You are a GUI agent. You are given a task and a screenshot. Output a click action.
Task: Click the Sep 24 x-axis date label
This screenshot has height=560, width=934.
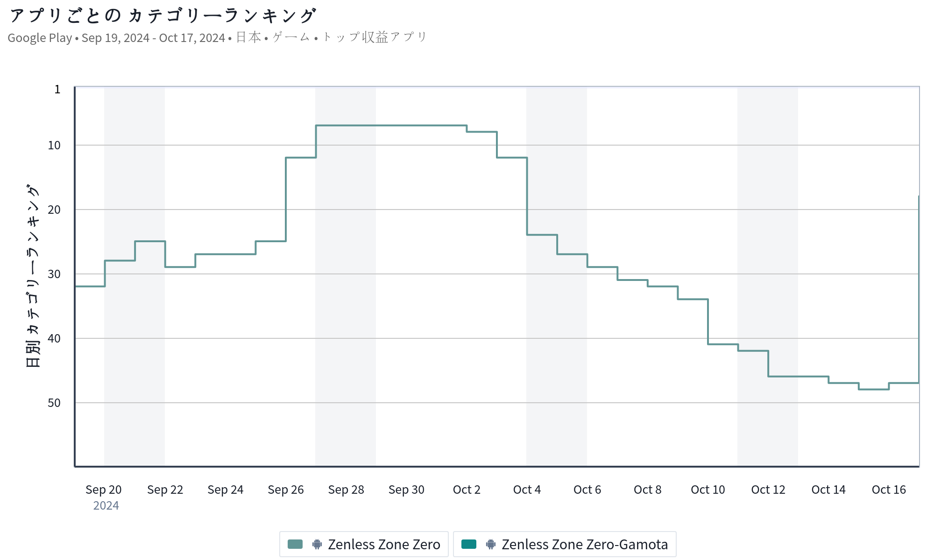[226, 490]
